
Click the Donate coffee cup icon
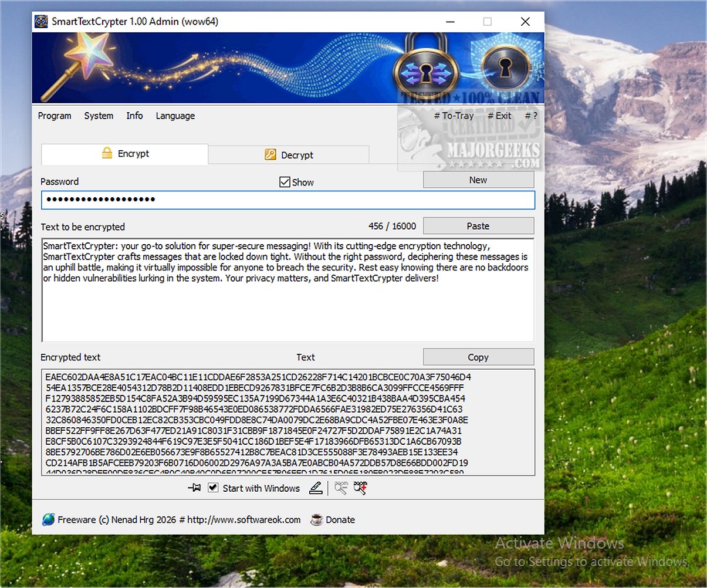point(316,519)
